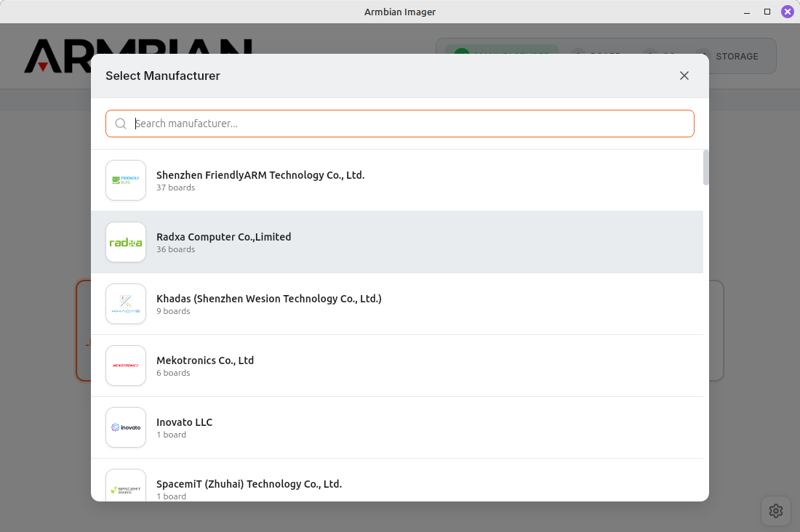
Task: Choose Inovato LLC from the list
Action: coord(185,422)
